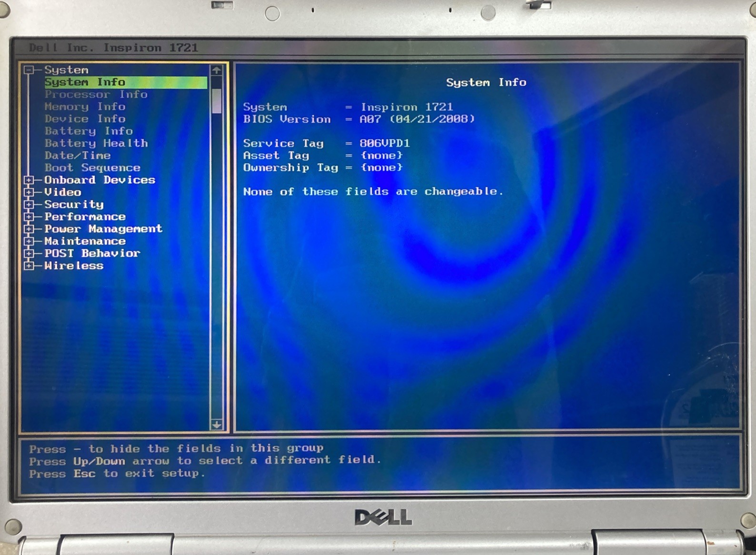Expand the Video group
Viewport: 756px width, 555px height.
[29, 192]
